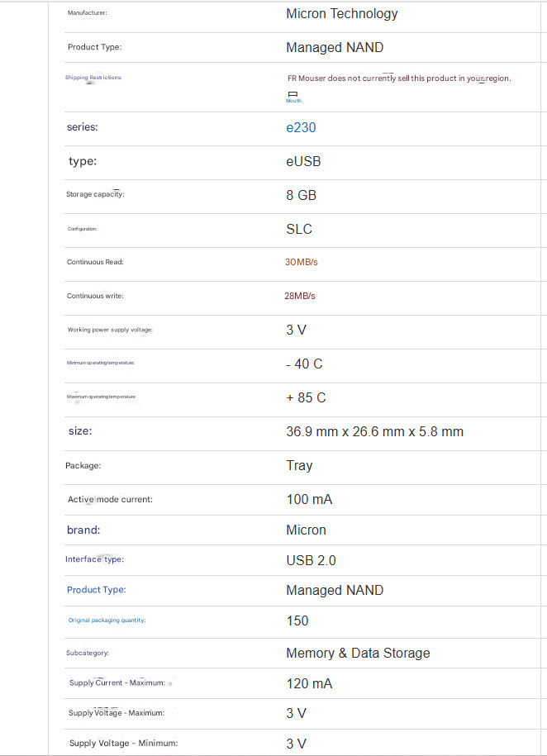Click the Maximum operating temperature: label
The image size is (547, 756).
point(102,397)
